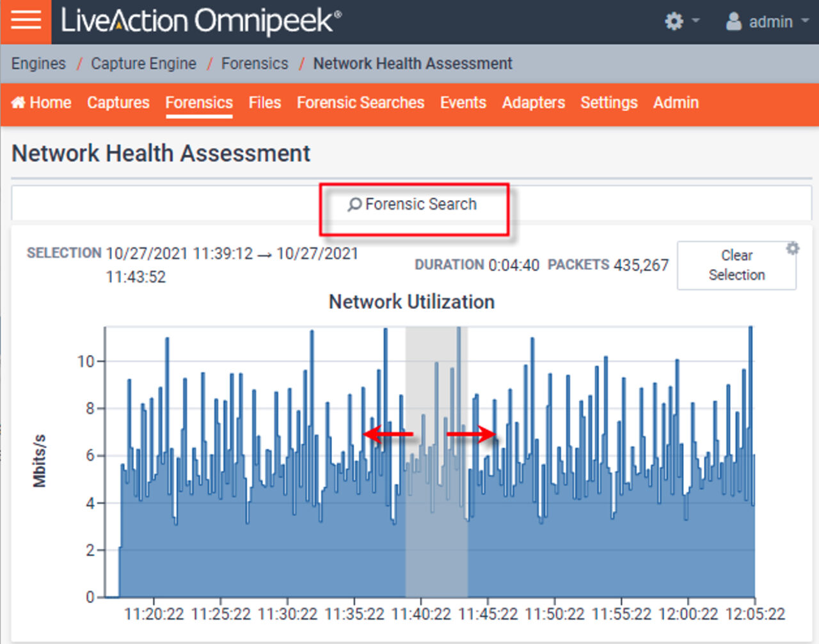Select Forensics in the breadcrumb
This screenshot has height=644, width=819.
255,63
